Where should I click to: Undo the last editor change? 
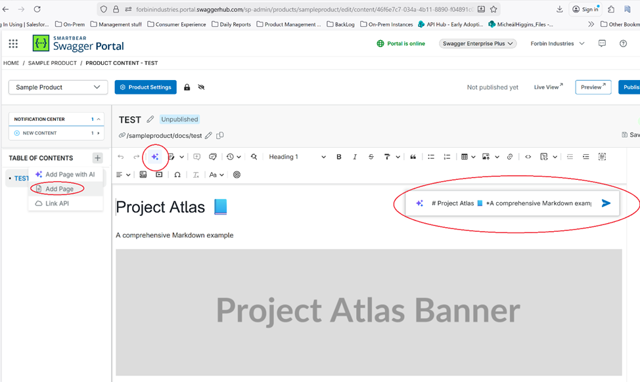pos(121,157)
